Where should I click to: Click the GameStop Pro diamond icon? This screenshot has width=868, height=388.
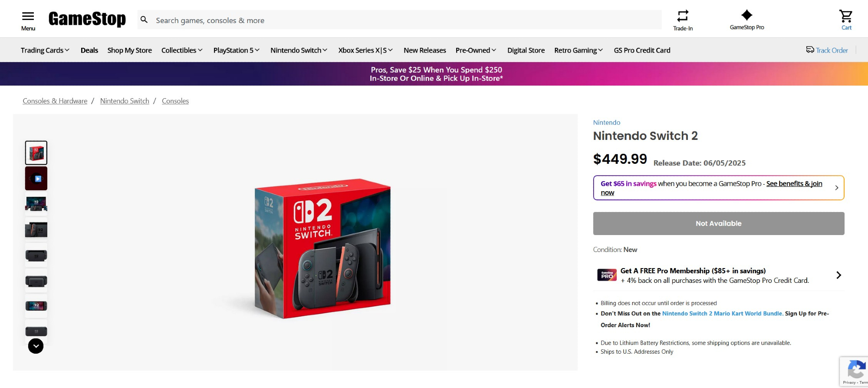coord(747,16)
